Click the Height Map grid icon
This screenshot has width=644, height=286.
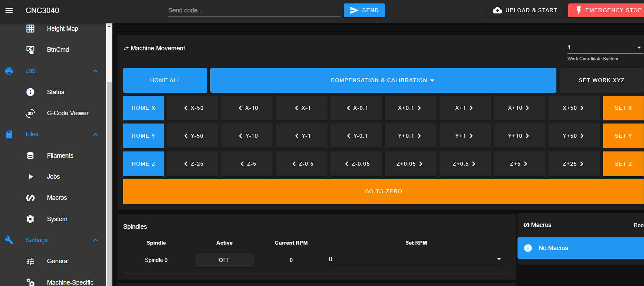tap(30, 29)
